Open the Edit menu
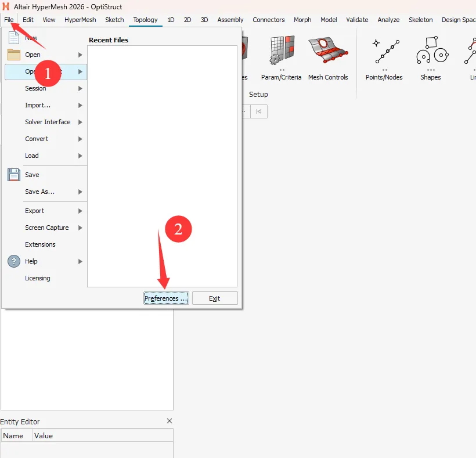The width and height of the screenshot is (476, 458). (x=28, y=20)
